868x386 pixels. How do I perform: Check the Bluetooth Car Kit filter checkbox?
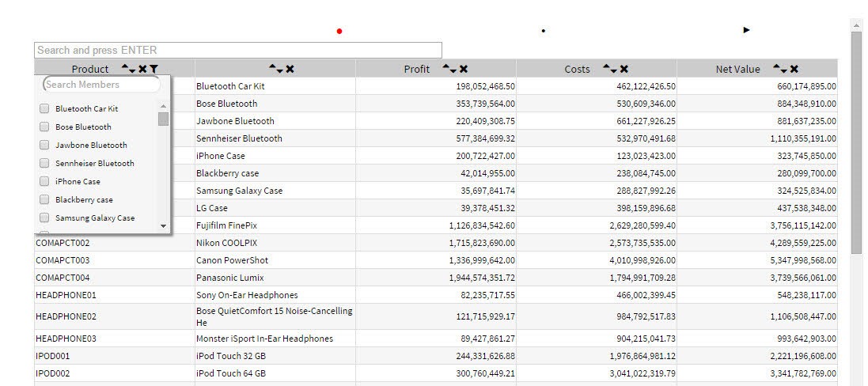point(44,109)
